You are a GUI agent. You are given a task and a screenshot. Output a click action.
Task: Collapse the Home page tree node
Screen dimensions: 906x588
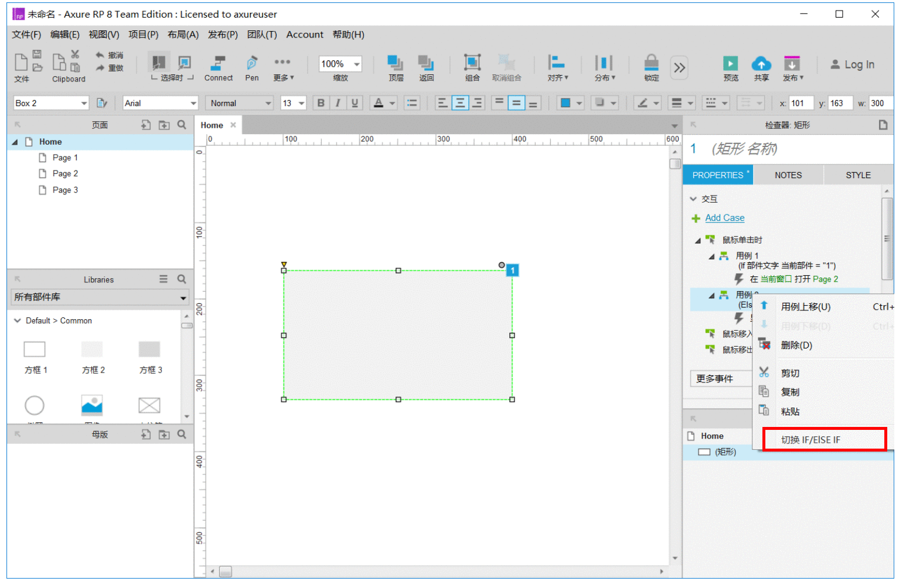15,142
